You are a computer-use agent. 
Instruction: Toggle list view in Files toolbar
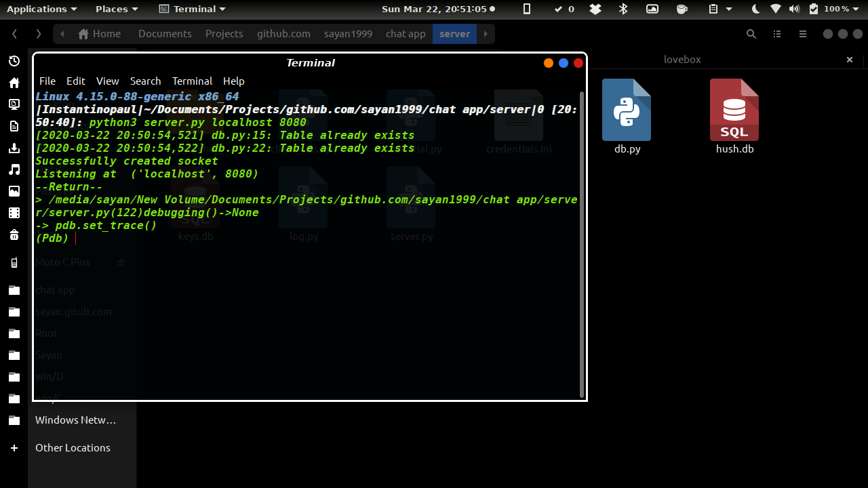[777, 34]
